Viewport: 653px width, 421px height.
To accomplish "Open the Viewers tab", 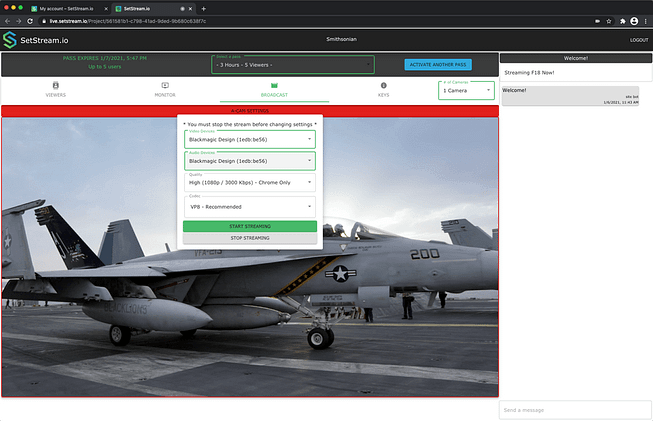I will click(56, 90).
